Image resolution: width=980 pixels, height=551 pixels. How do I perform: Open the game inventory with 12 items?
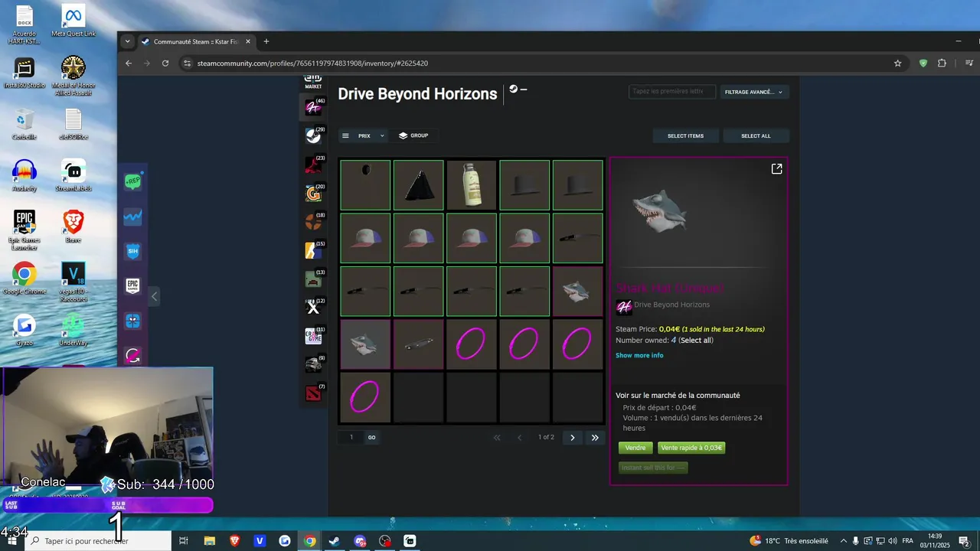point(313,308)
